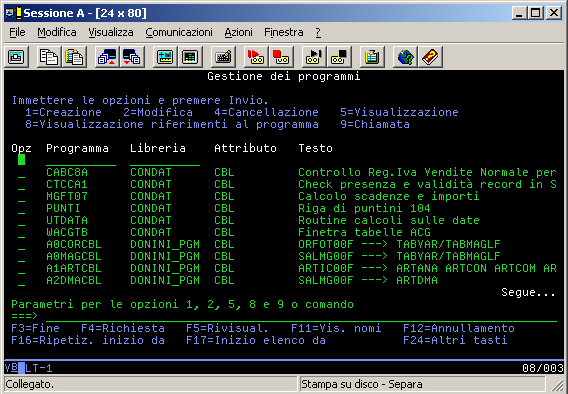Viewport: 568px width, 394px height.
Task: Open the Display setup toolbar icon
Action: click(165, 57)
